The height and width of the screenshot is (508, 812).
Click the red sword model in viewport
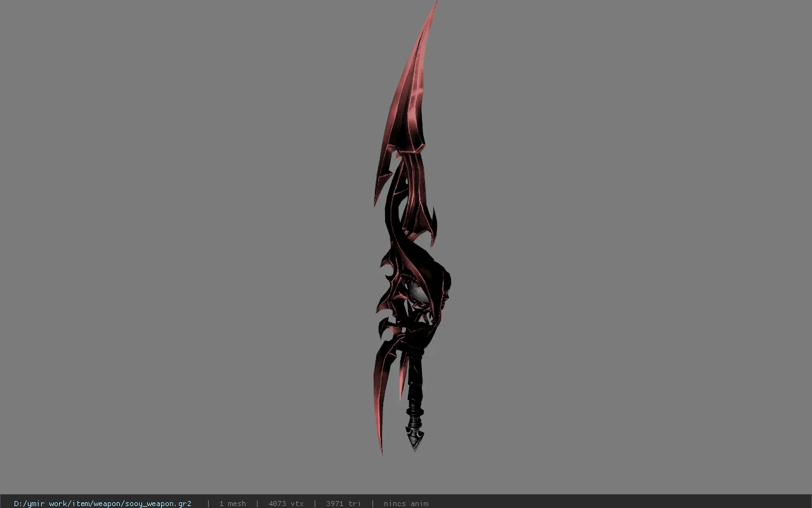coord(411,229)
